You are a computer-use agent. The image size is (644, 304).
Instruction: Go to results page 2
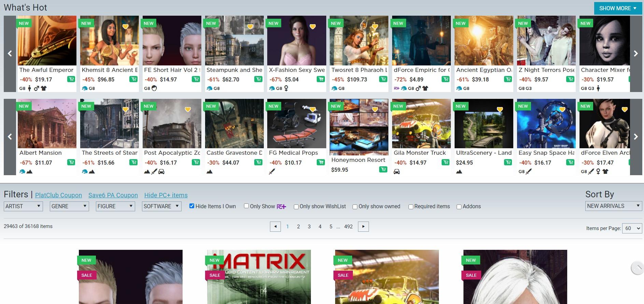[298, 227]
